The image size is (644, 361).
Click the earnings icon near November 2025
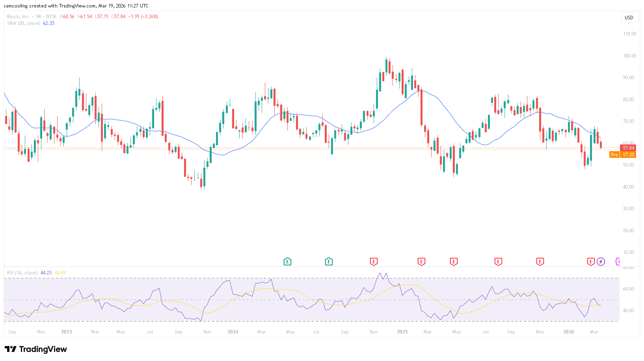click(x=540, y=261)
